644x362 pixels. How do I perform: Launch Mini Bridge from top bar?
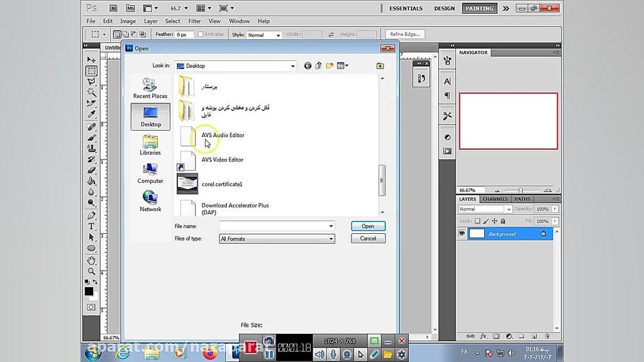[x=130, y=8]
